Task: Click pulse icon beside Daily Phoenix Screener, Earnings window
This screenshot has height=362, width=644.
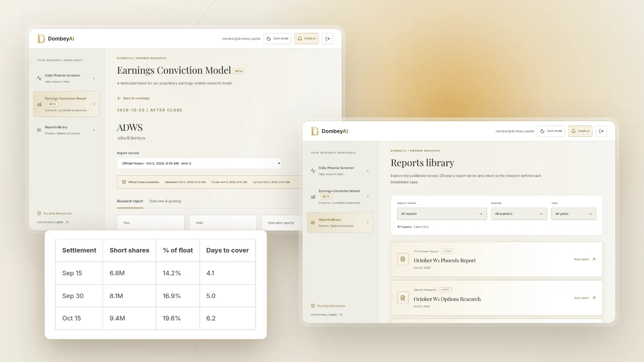Action: 39,78
